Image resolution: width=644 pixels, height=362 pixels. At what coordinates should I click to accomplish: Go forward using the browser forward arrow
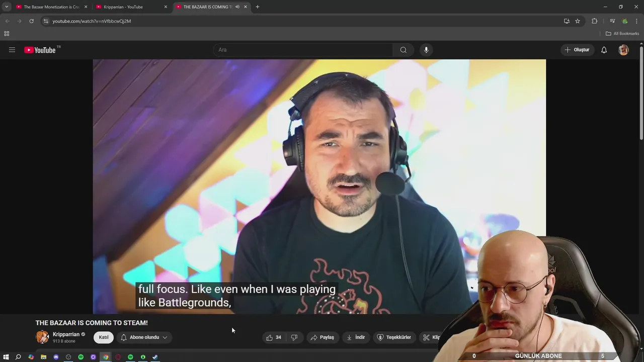click(x=19, y=21)
